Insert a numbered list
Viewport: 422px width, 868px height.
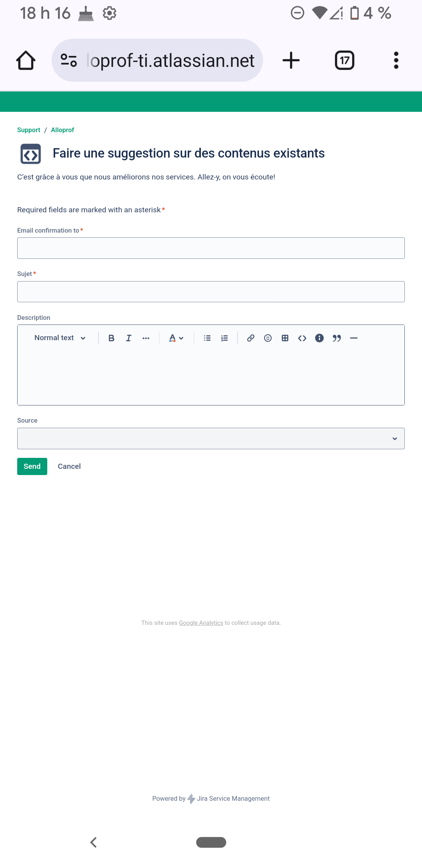pos(224,338)
